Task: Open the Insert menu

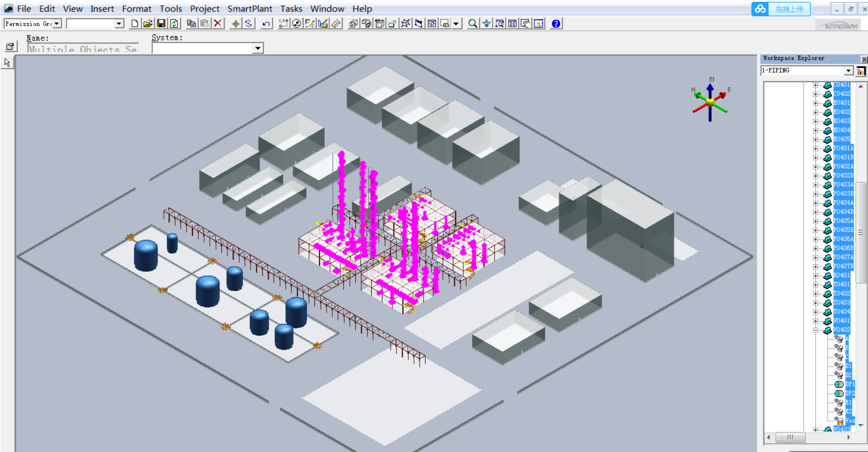Action: [102, 9]
